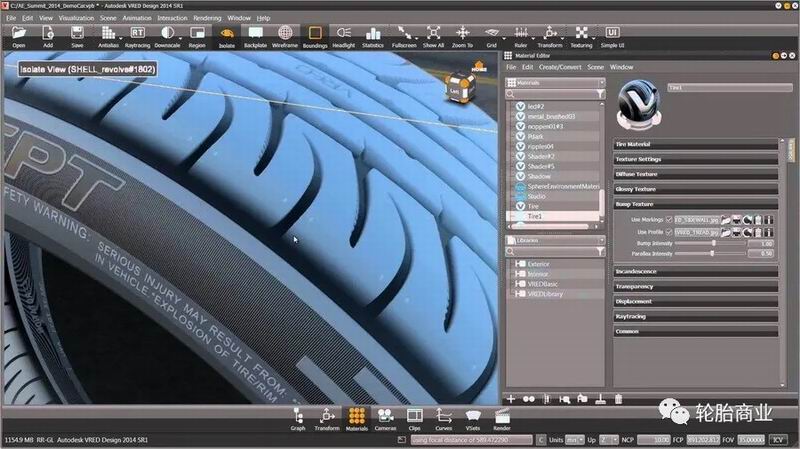Select the Tire1 material in list
The width and height of the screenshot is (800, 449).
click(x=535, y=217)
